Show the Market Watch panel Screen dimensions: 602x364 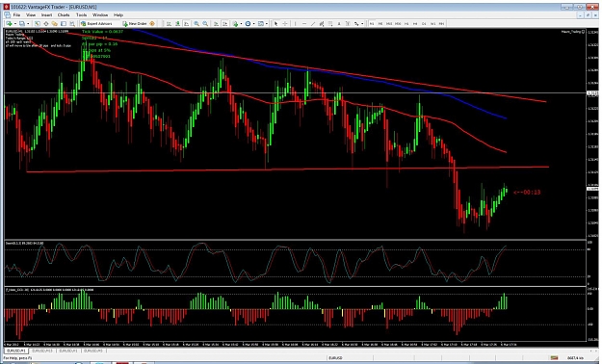click(37, 23)
